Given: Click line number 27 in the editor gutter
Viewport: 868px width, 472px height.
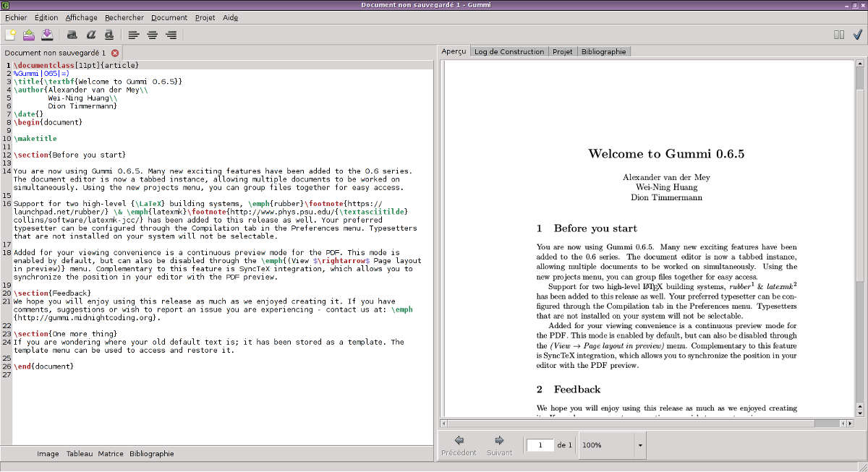Looking at the screenshot, I should click(x=7, y=374).
